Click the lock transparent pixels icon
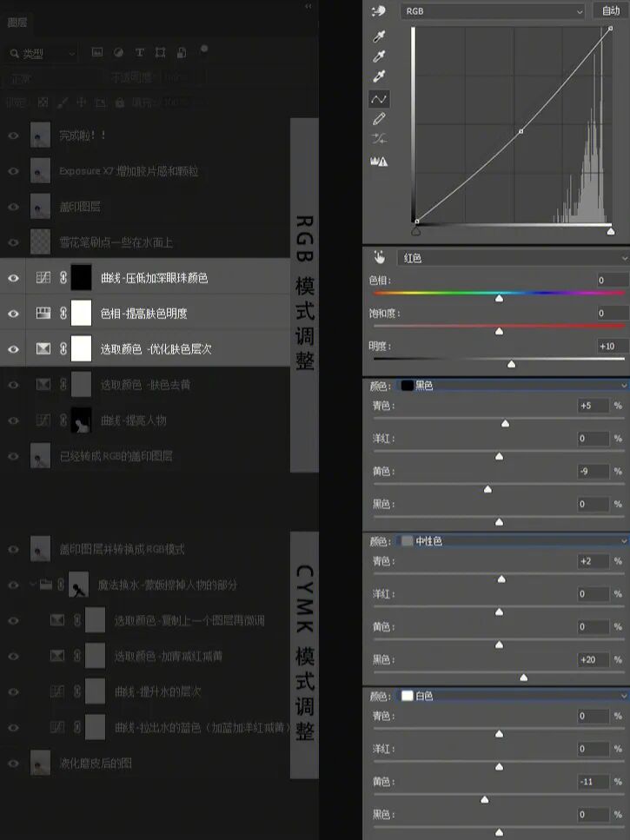630x840 pixels. pyautogui.click(x=43, y=102)
